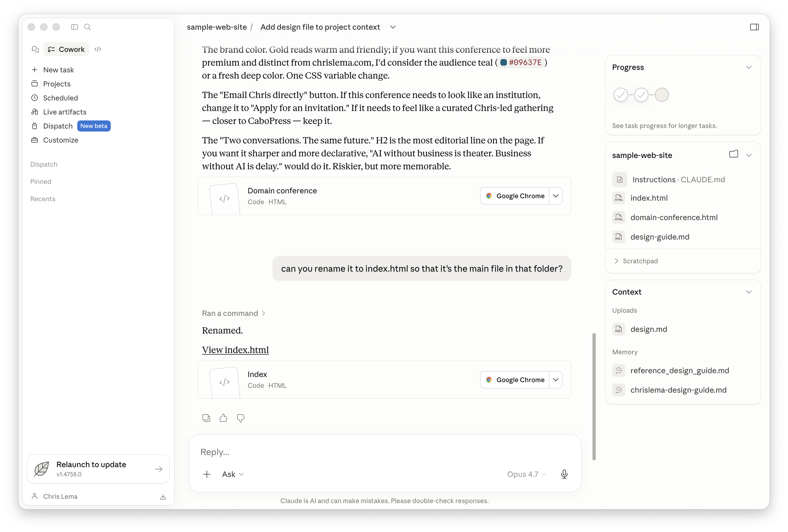788x532 pixels.
Task: Open search with magnifier icon
Action: coord(87,27)
